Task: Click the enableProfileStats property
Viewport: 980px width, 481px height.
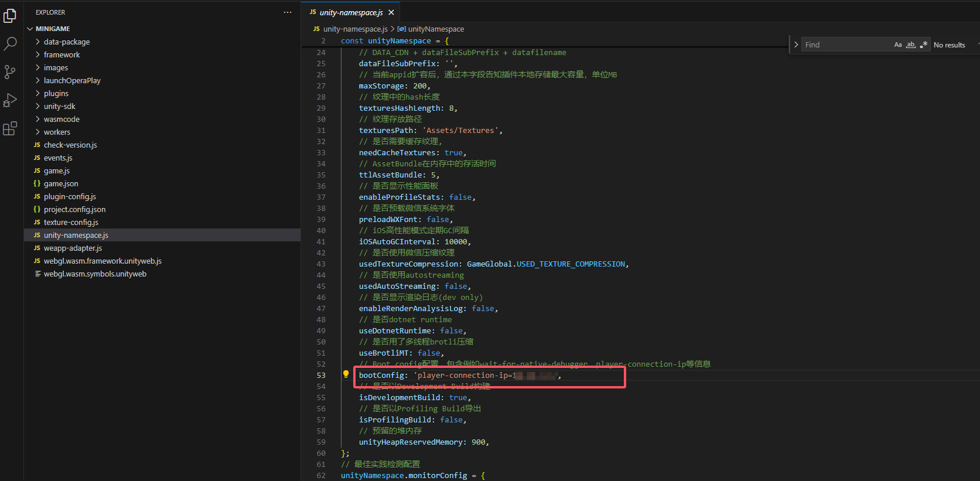Action: (x=399, y=197)
